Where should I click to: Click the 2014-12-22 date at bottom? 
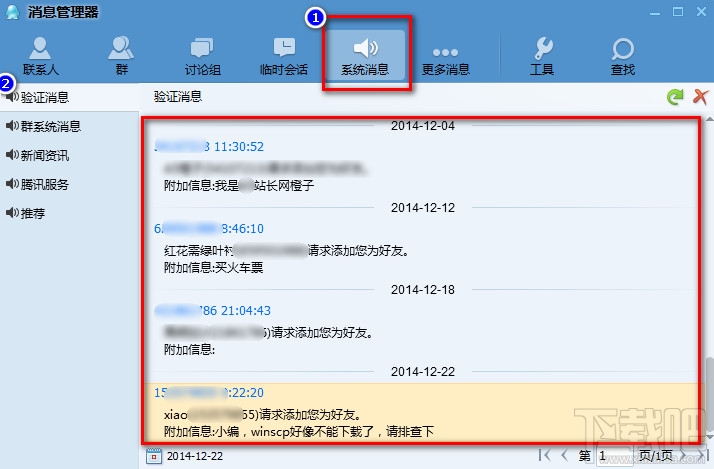(195, 456)
